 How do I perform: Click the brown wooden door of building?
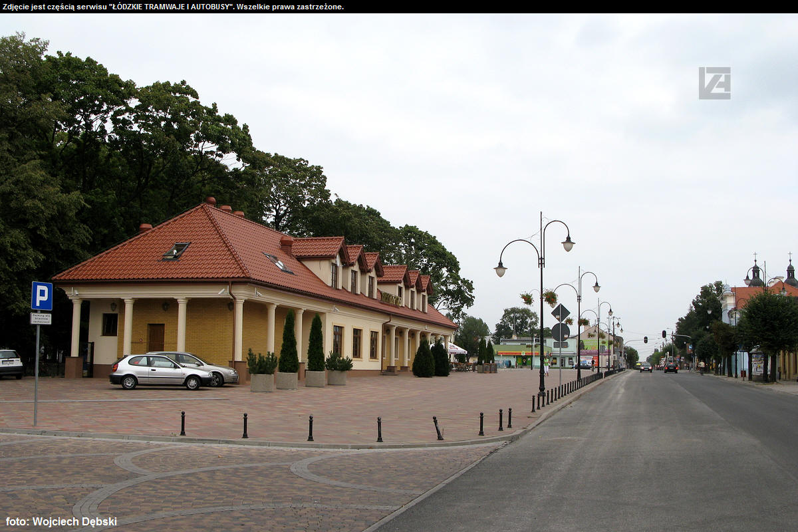click(156, 338)
